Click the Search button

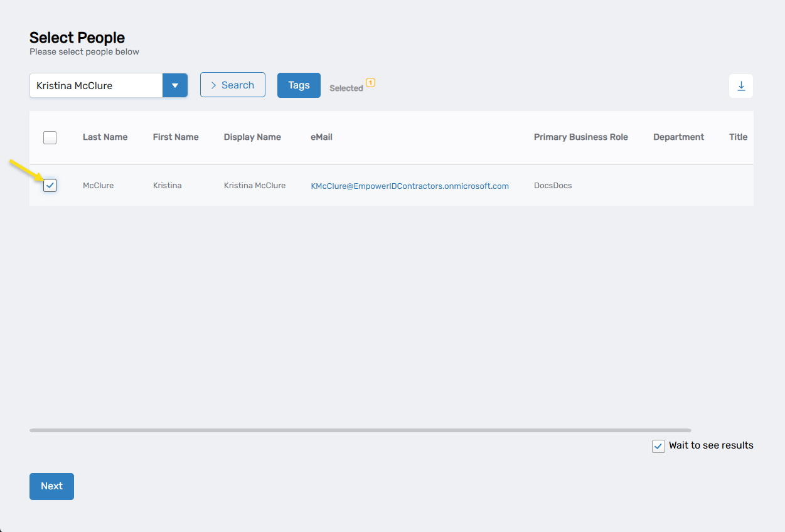(232, 85)
